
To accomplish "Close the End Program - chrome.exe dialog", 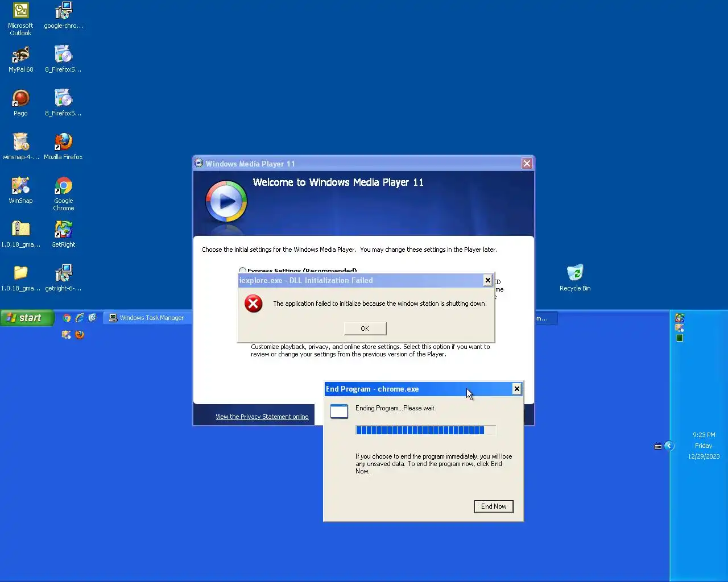I will click(x=516, y=389).
